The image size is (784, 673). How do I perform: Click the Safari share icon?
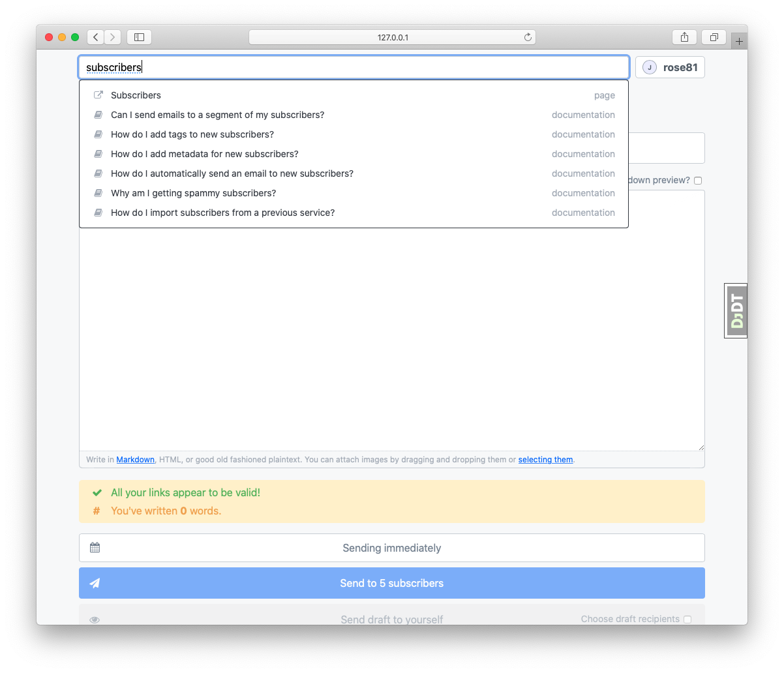[684, 37]
